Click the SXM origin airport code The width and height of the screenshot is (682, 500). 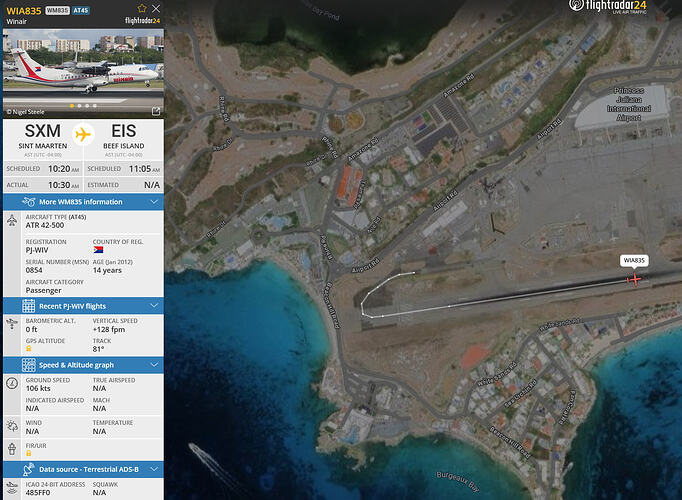click(x=43, y=131)
